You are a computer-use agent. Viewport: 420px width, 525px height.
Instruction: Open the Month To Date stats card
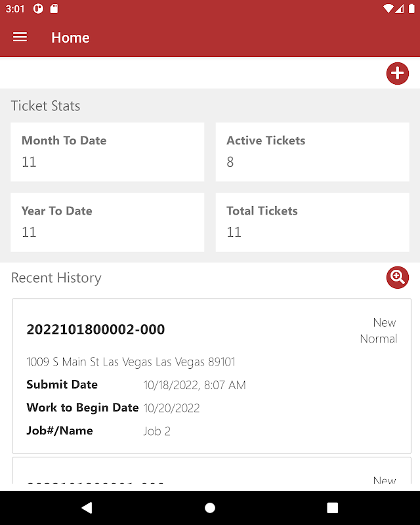[x=107, y=152]
